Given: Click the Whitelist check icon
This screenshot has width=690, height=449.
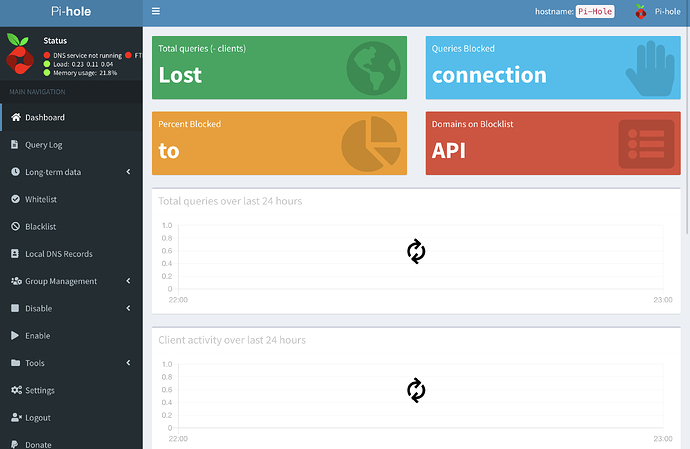Looking at the screenshot, I should coord(15,199).
